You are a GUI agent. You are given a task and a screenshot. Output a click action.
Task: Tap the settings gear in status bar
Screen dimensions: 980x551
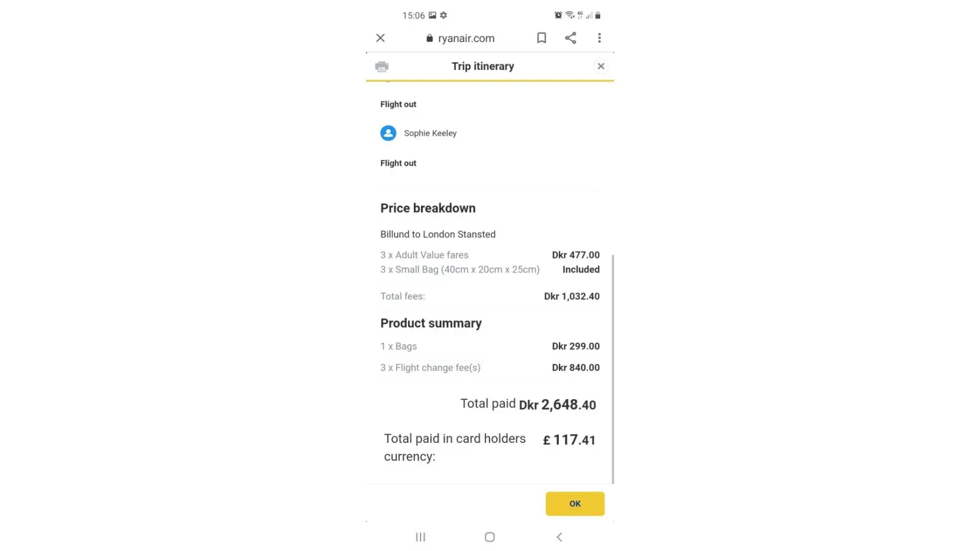tap(444, 15)
